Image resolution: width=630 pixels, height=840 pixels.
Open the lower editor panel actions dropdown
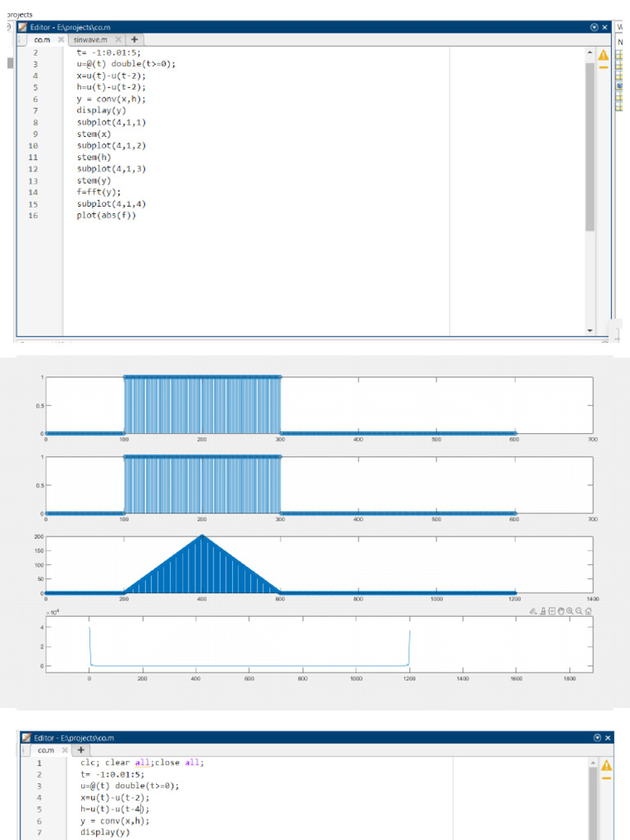coord(596,737)
